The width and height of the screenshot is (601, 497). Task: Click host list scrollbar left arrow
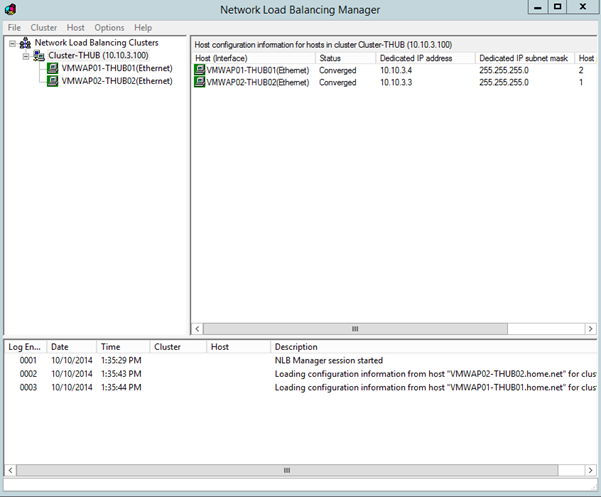point(197,329)
